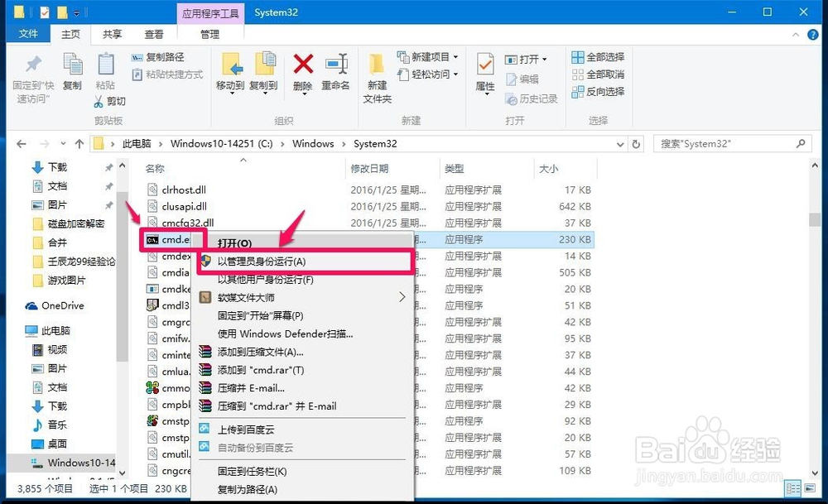The image size is (828, 504).
Task: Click the Help question mark icon
Action: [x=813, y=35]
